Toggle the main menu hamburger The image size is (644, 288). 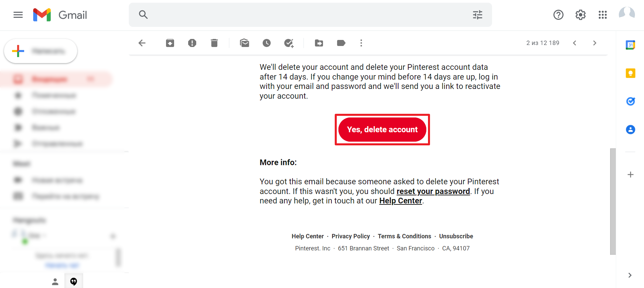coord(18,15)
